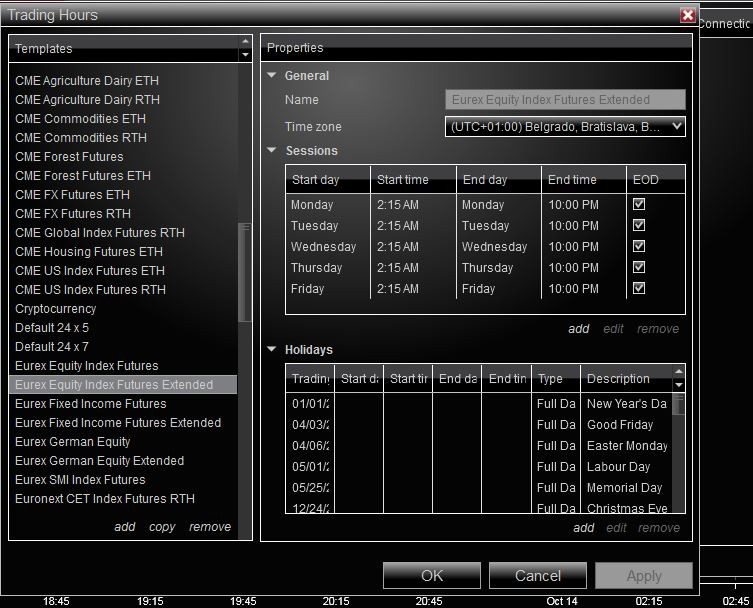Click the Name input field

coord(565,99)
